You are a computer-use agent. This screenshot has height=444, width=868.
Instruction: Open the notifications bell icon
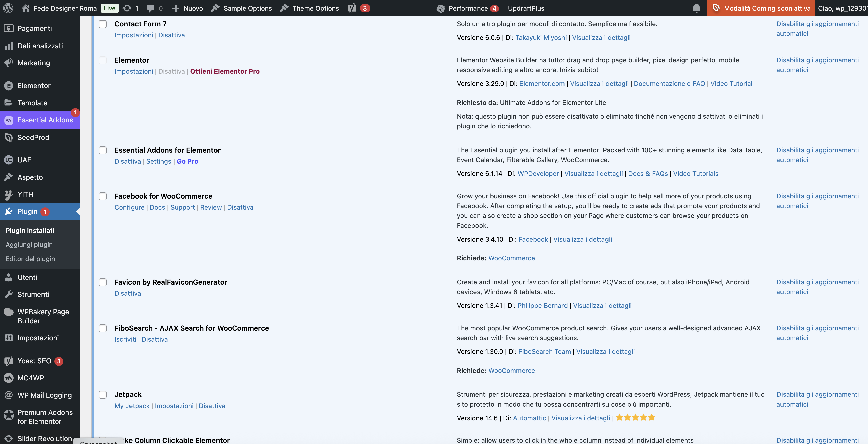[697, 8]
